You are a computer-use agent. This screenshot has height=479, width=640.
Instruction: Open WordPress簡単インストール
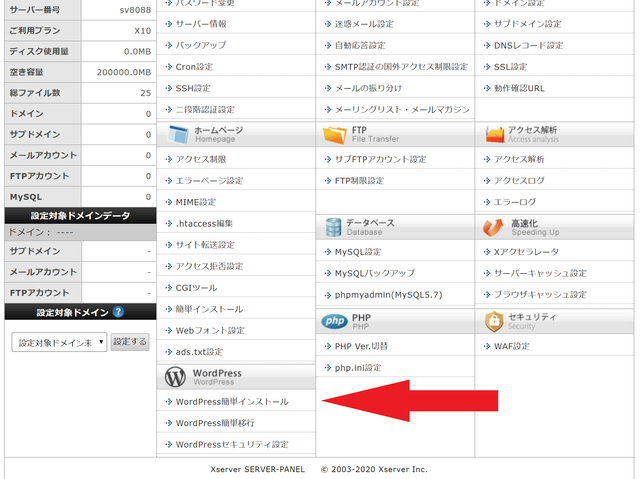pos(232,402)
